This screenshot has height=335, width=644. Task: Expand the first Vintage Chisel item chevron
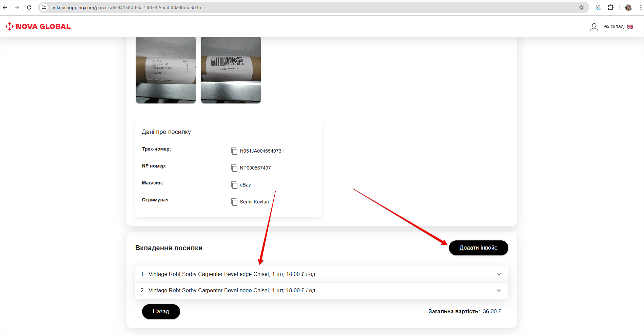(499, 274)
